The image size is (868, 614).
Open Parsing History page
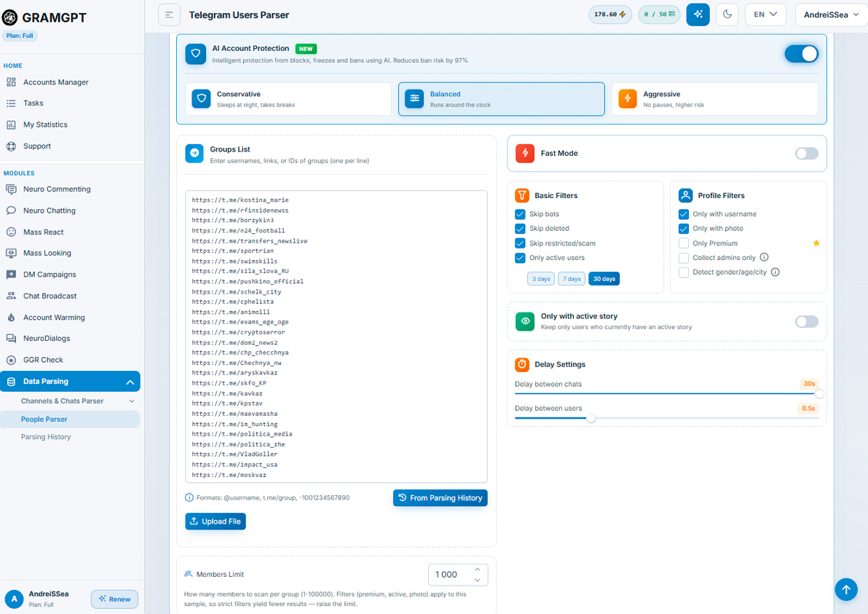tap(46, 437)
